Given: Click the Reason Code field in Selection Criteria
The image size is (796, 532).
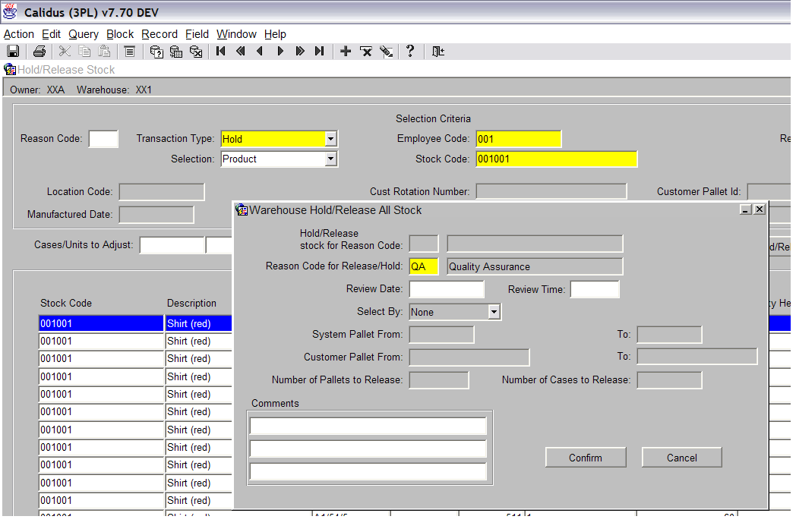Looking at the screenshot, I should click(103, 139).
